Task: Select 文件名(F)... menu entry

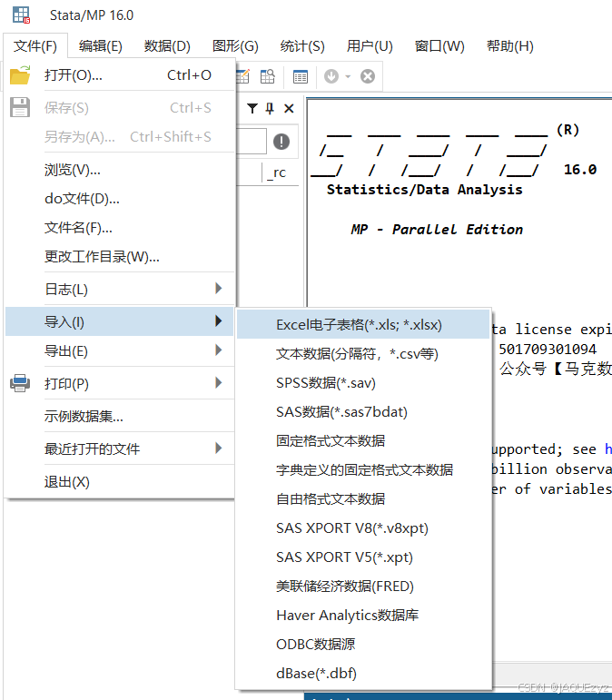Action: point(120,228)
